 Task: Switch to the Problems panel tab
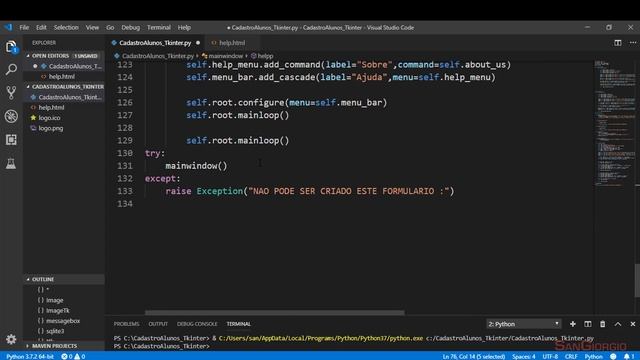(x=127, y=324)
